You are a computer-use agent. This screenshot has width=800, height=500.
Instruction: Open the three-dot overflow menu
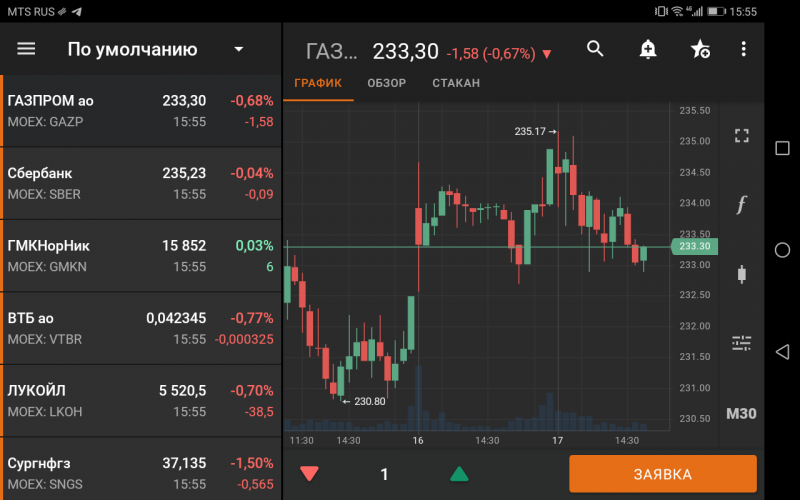coord(743,49)
